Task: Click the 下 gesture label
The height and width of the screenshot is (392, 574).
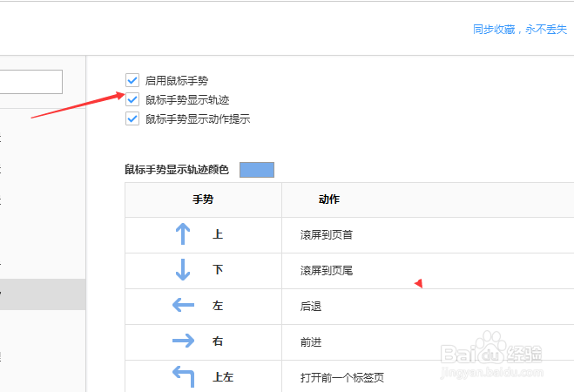Action: (x=218, y=270)
